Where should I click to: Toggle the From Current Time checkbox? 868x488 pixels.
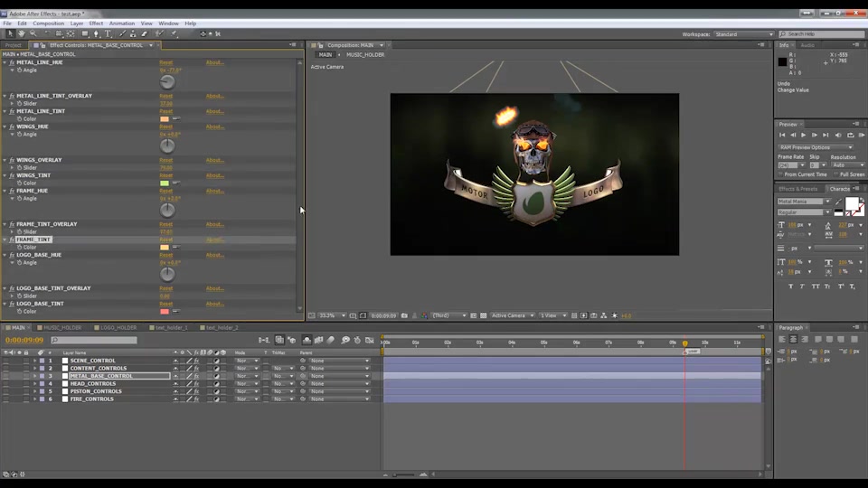[x=781, y=174]
